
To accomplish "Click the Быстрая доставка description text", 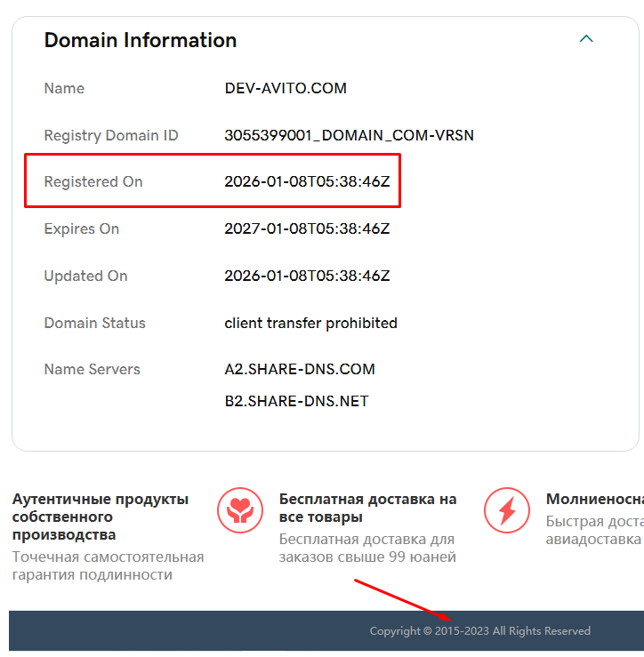I will [595, 530].
